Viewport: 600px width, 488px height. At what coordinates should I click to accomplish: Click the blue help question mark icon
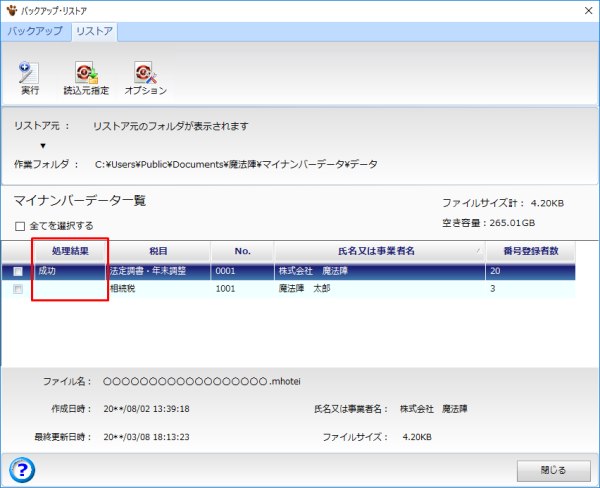tap(21, 468)
